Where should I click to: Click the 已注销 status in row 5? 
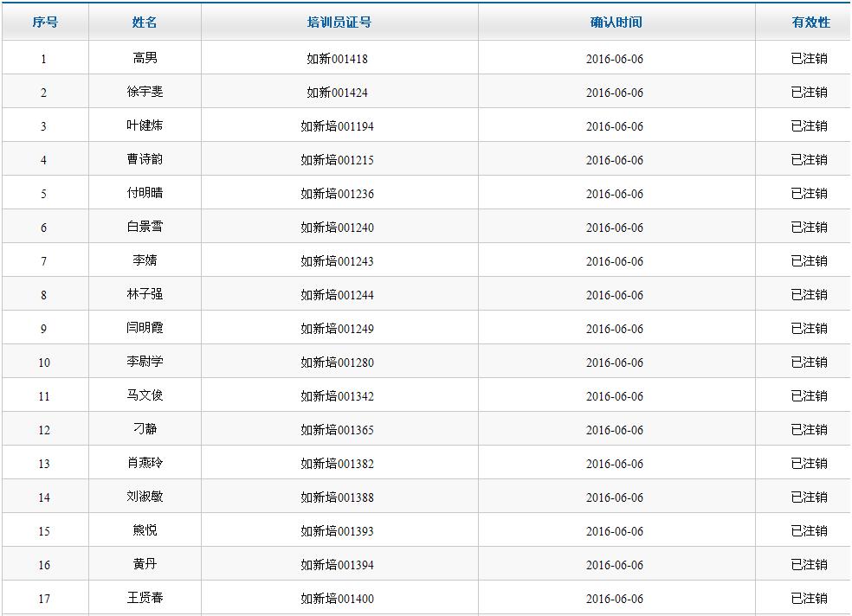pyautogui.click(x=809, y=194)
